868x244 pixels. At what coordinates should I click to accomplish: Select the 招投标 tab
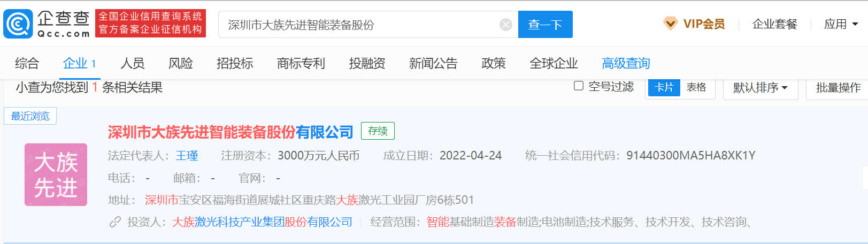[x=235, y=63]
